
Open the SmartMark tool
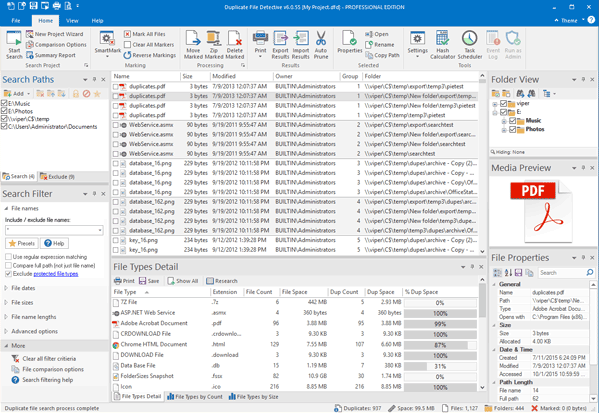pos(107,45)
